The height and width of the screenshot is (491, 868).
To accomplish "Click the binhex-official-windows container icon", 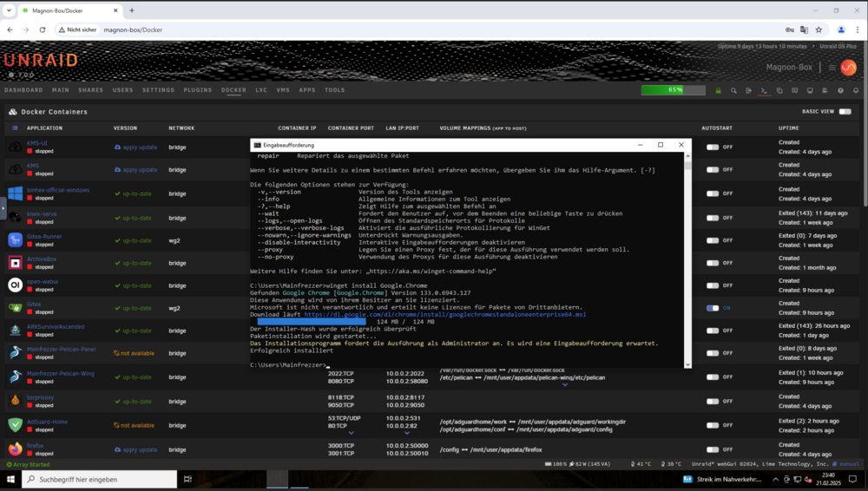I will (x=15, y=193).
